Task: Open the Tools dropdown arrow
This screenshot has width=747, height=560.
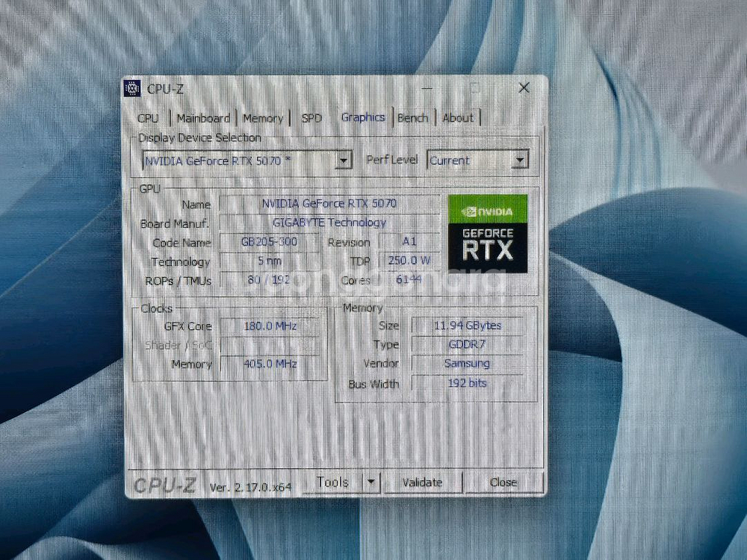Action: [371, 482]
